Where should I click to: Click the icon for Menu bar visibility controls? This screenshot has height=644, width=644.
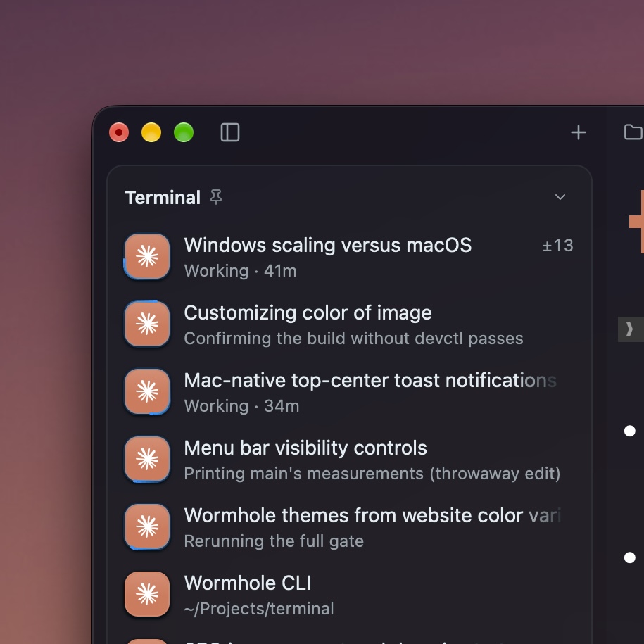[x=147, y=459]
